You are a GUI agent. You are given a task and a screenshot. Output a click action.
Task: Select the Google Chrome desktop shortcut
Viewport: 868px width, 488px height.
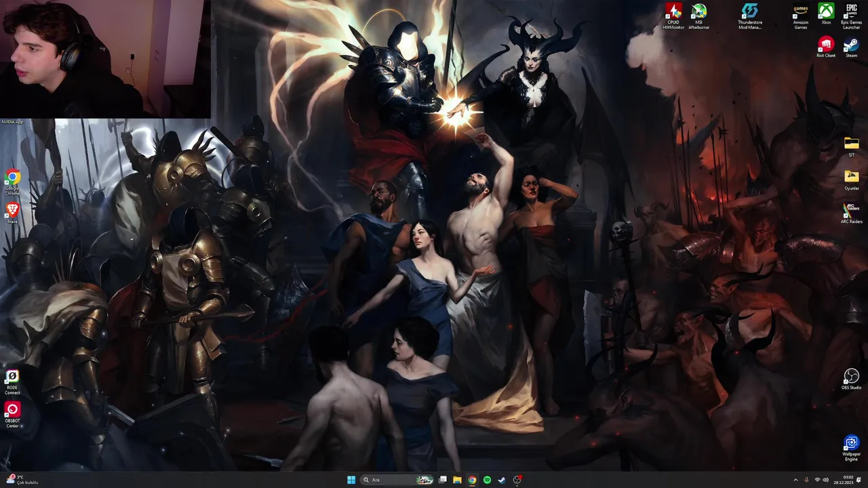[12, 182]
